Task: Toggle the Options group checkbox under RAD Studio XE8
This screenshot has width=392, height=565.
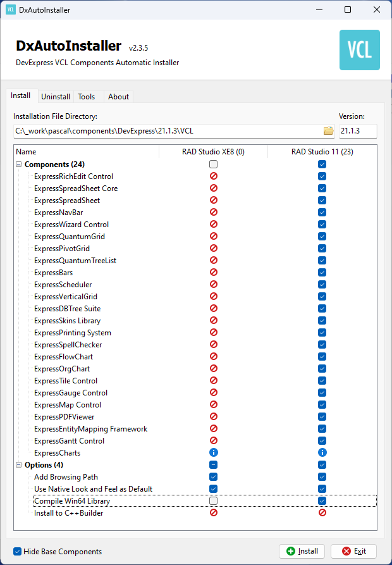Action: [x=214, y=465]
